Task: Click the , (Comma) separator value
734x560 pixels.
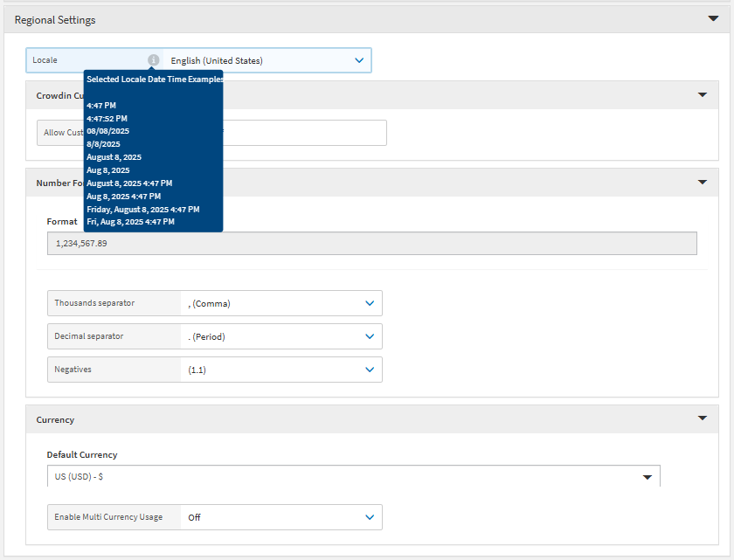Action: [x=210, y=303]
